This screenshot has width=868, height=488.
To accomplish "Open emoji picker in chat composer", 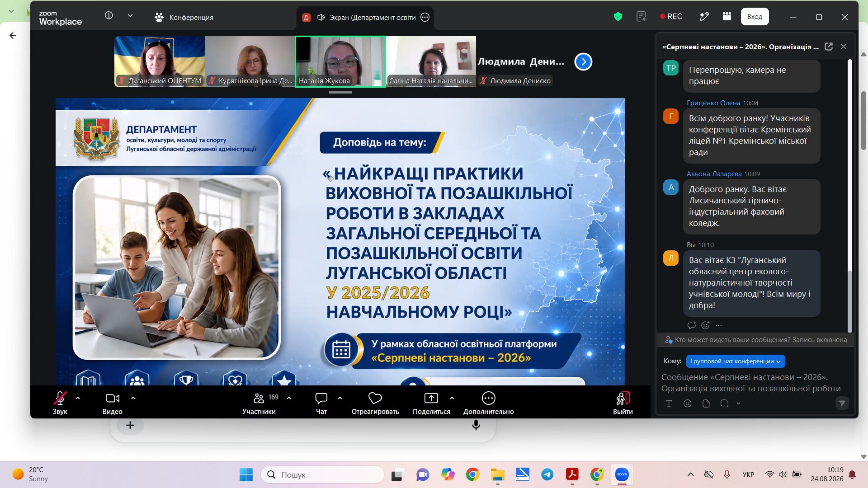I will pyautogui.click(x=688, y=404).
